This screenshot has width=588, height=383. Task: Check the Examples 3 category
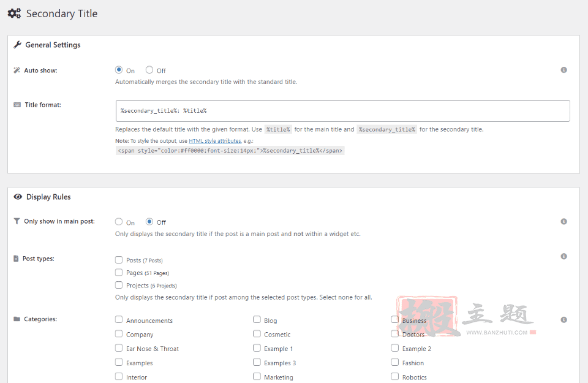pyautogui.click(x=257, y=362)
